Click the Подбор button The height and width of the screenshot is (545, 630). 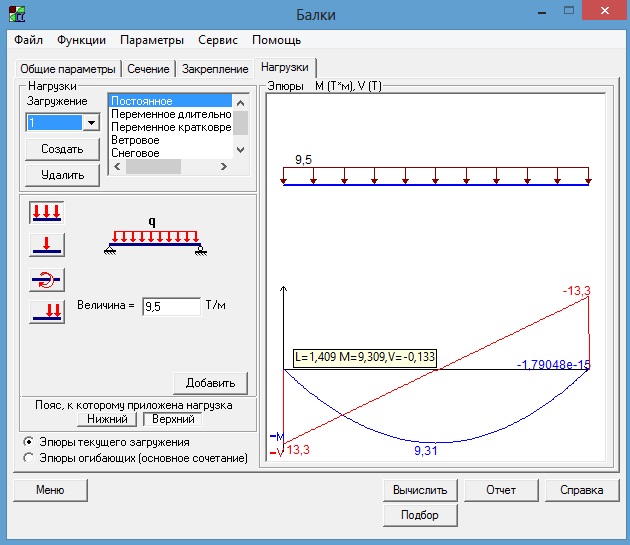point(420,515)
